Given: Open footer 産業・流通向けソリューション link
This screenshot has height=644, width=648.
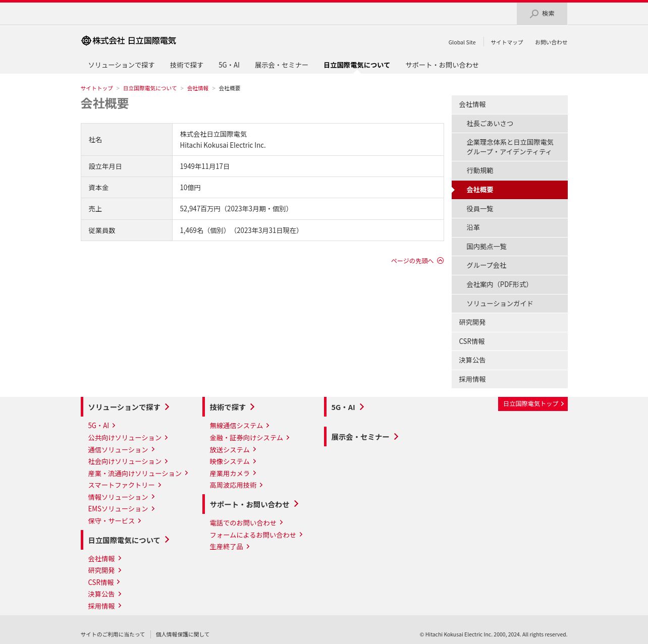Looking at the screenshot, I should [138, 474].
